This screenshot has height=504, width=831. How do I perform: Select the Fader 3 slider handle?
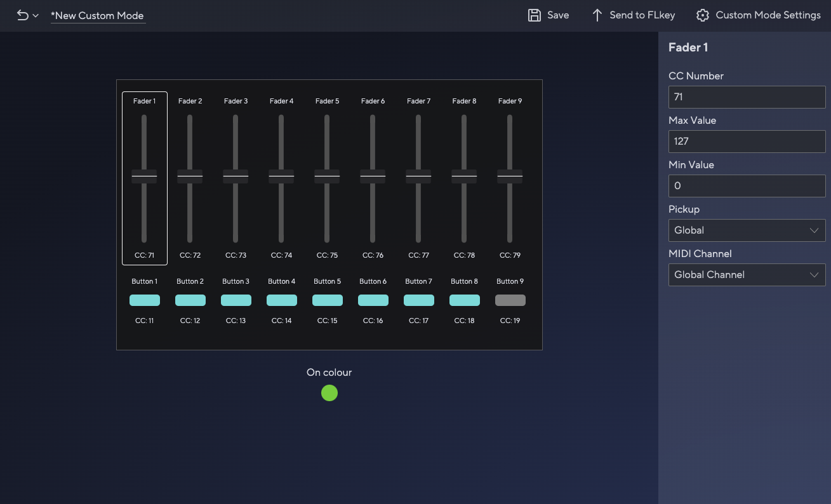pyautogui.click(x=236, y=176)
